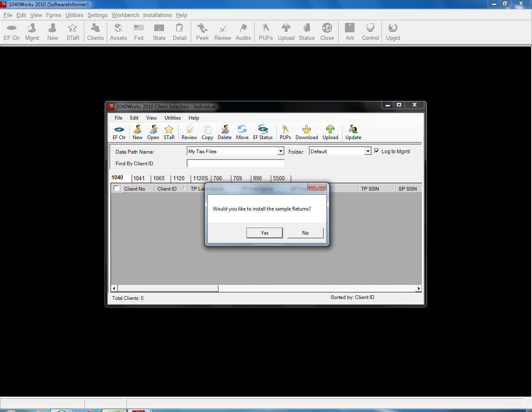Expand the Folder dropdown
Screen dimensions: 532x412
coord(367,151)
